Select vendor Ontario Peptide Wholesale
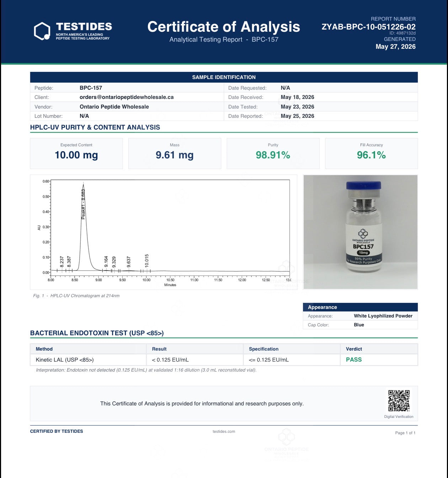448x478 pixels. [x=114, y=107]
